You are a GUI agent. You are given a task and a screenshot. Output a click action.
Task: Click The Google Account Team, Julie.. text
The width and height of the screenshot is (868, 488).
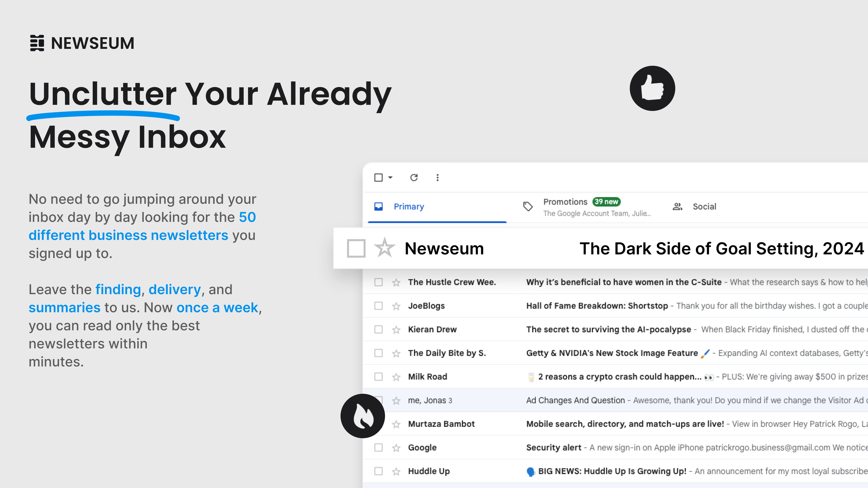597,214
